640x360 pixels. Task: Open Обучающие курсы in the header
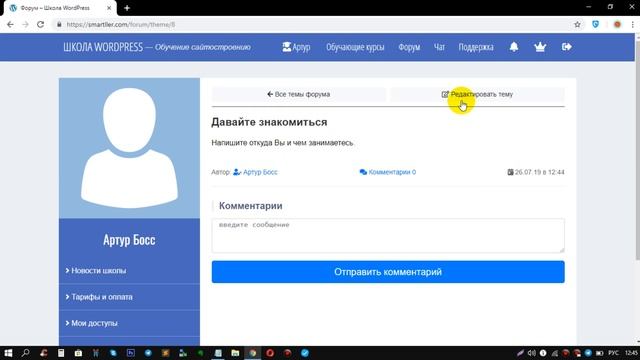pyautogui.click(x=355, y=47)
